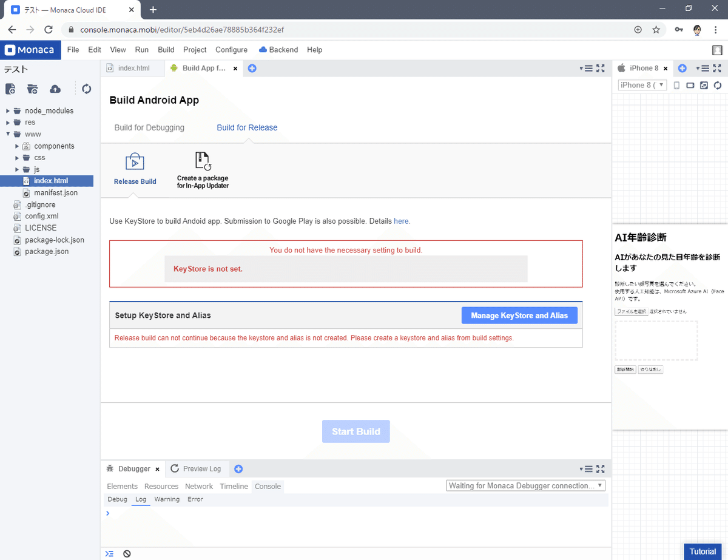The image size is (728, 560).
Task: Maximize the editor panel with expand icon
Action: click(601, 69)
